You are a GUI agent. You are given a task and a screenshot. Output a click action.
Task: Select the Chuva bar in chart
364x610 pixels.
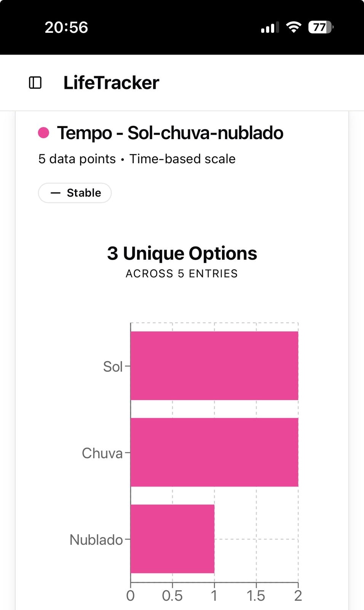point(214,452)
